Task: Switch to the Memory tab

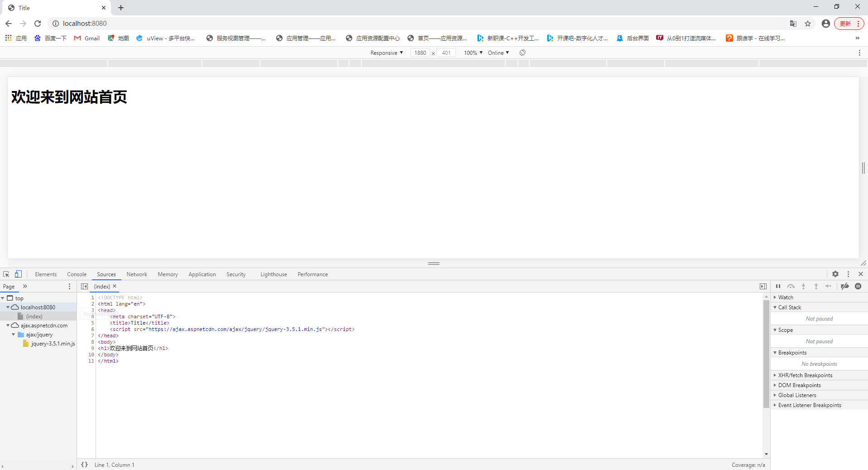Action: pyautogui.click(x=168, y=274)
